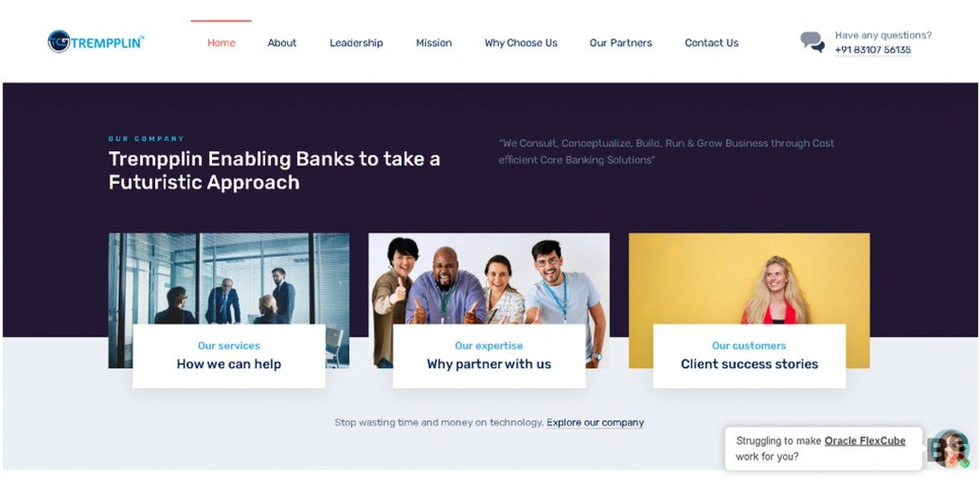Click the woman on yellow background image
The height and width of the screenshot is (482, 980).
pos(749,278)
